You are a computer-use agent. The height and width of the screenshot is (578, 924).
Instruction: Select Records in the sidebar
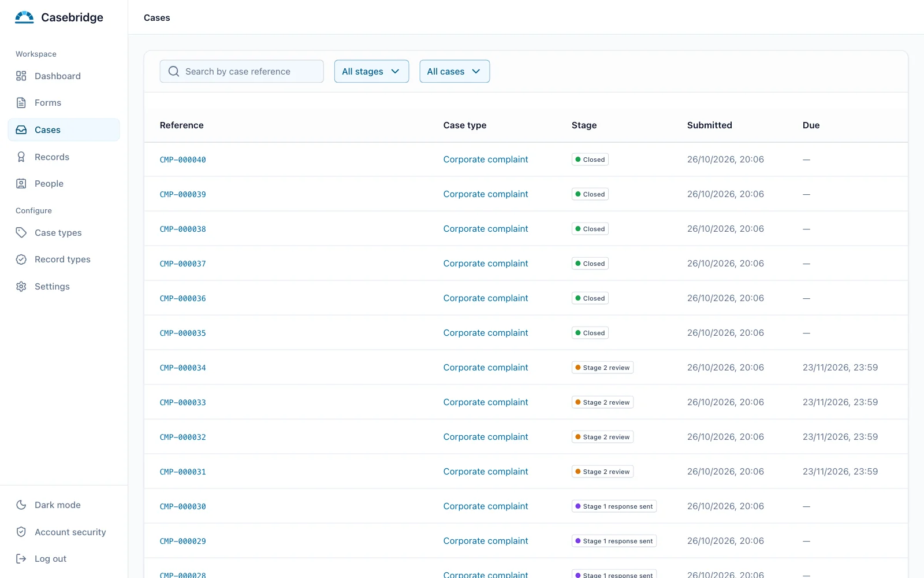pos(64,157)
